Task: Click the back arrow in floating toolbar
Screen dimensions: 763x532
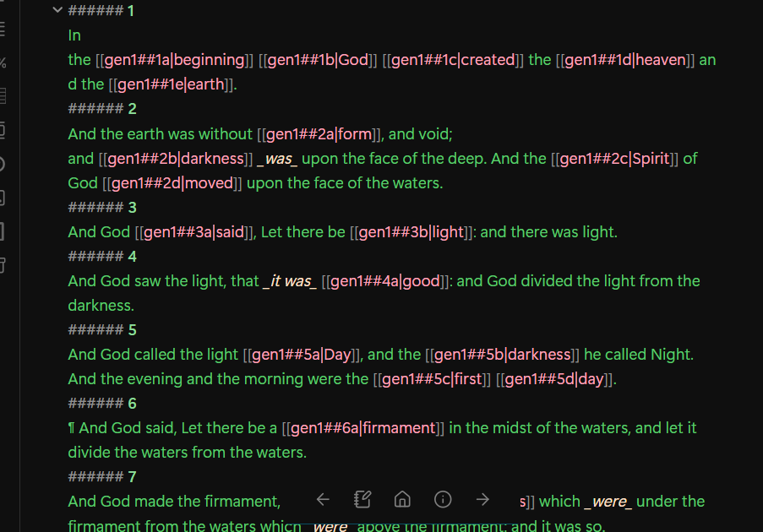Action: tap(323, 499)
